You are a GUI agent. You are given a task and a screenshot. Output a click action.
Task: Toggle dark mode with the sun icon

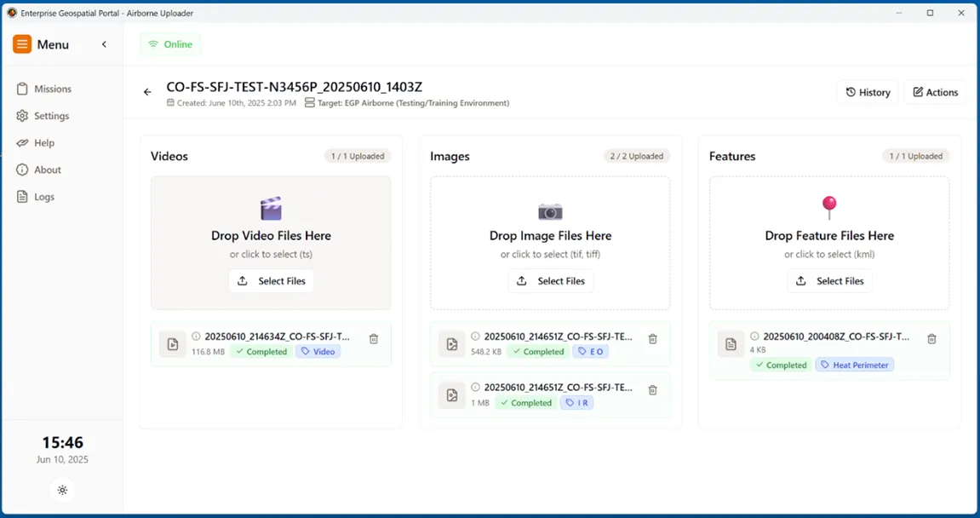pyautogui.click(x=62, y=490)
